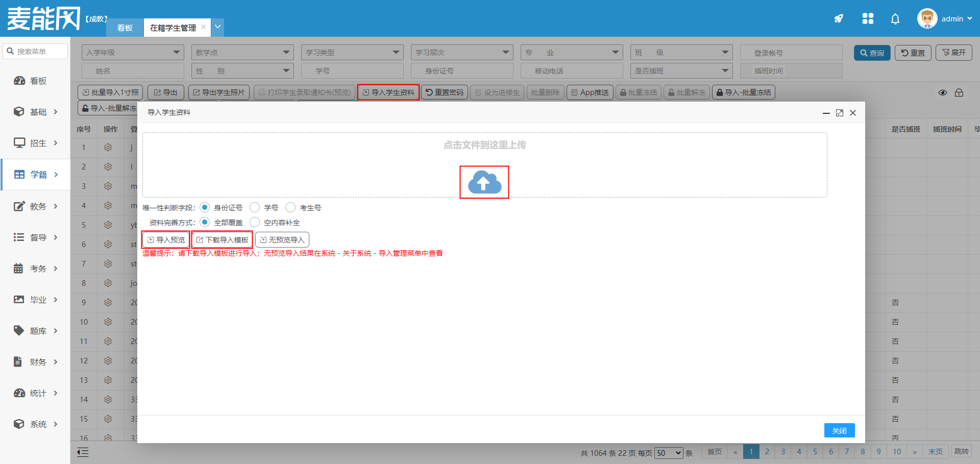This screenshot has height=464, width=980.
Task: Click the blue 关闭 button
Action: [x=839, y=430]
